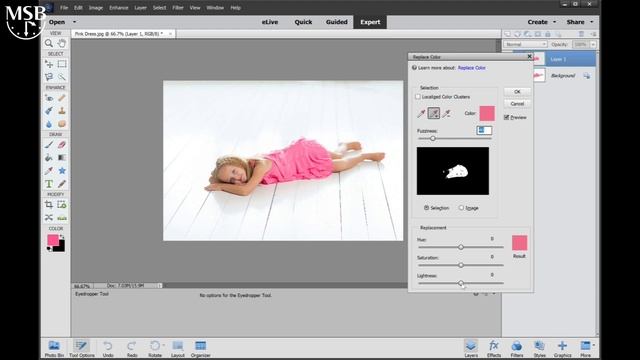Open the layer blend mode Normal dropdown
The image size is (640, 360).
525,44
